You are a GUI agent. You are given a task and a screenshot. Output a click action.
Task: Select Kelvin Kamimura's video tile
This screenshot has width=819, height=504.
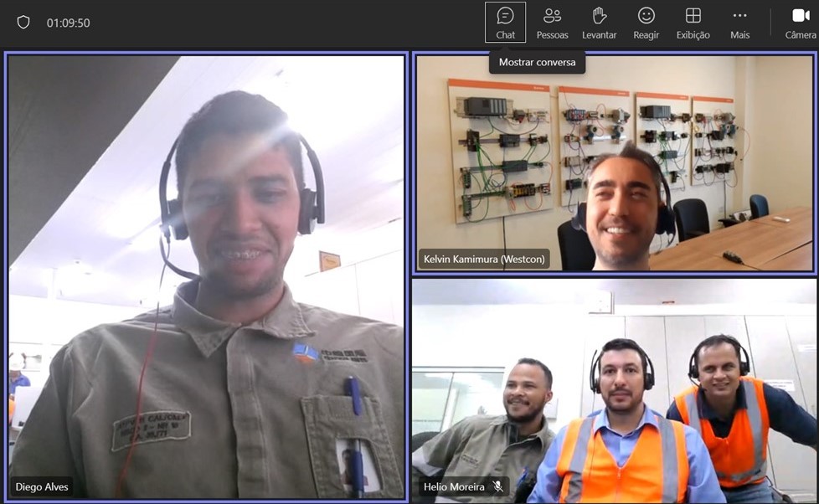615,163
